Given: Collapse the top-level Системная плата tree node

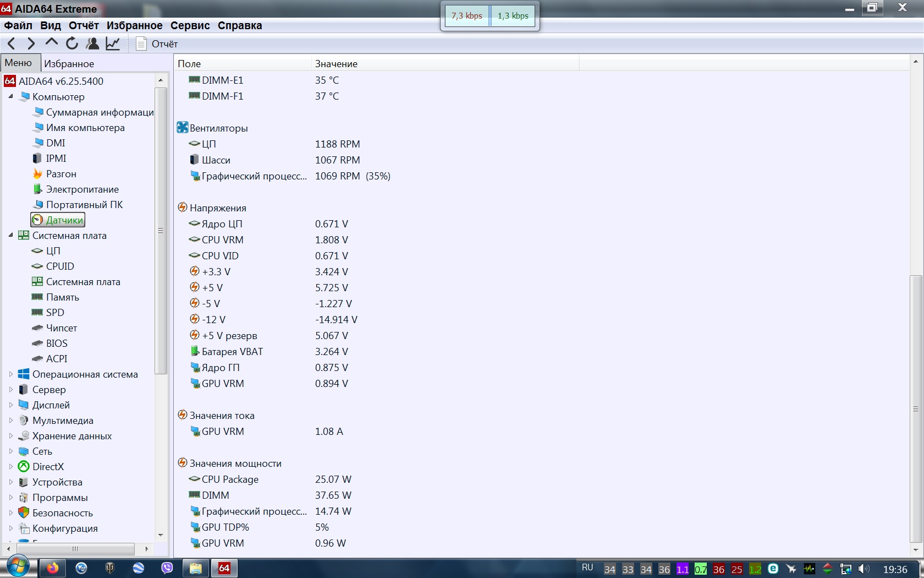Looking at the screenshot, I should tap(10, 235).
